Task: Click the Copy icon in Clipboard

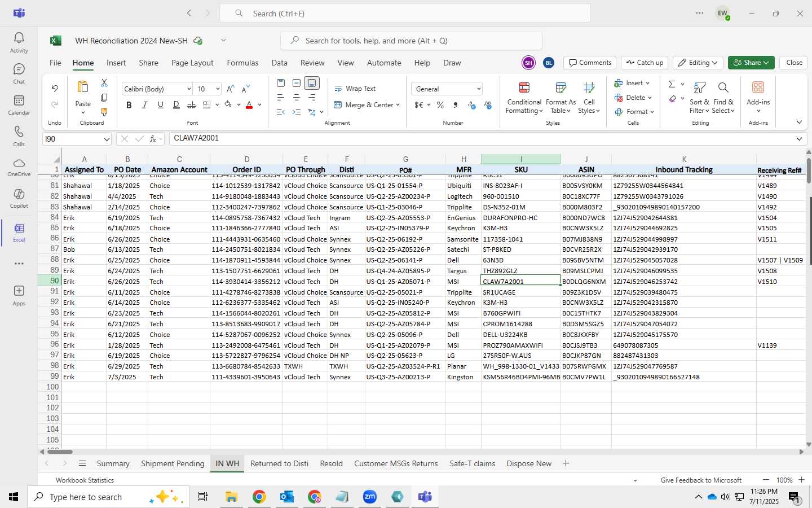Action: pyautogui.click(x=104, y=98)
